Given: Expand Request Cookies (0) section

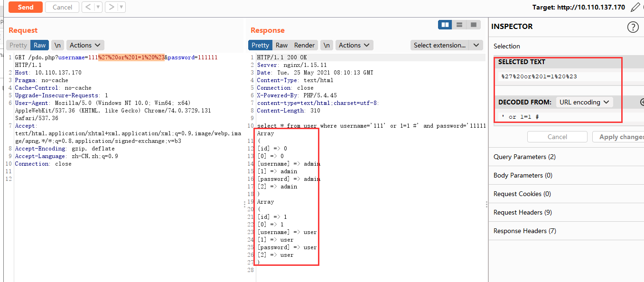Looking at the screenshot, I should click(566, 194).
